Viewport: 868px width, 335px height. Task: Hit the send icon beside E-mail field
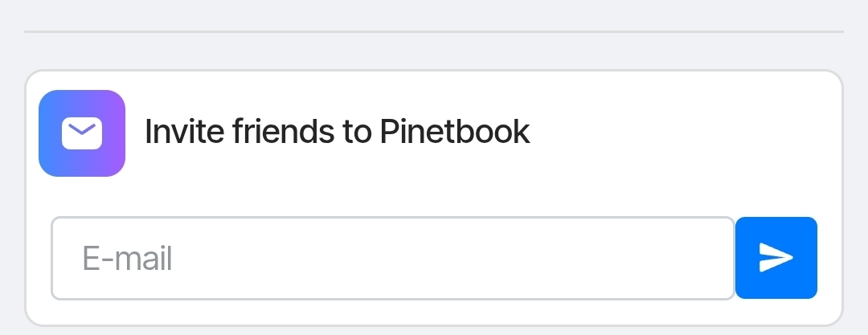[776, 258]
